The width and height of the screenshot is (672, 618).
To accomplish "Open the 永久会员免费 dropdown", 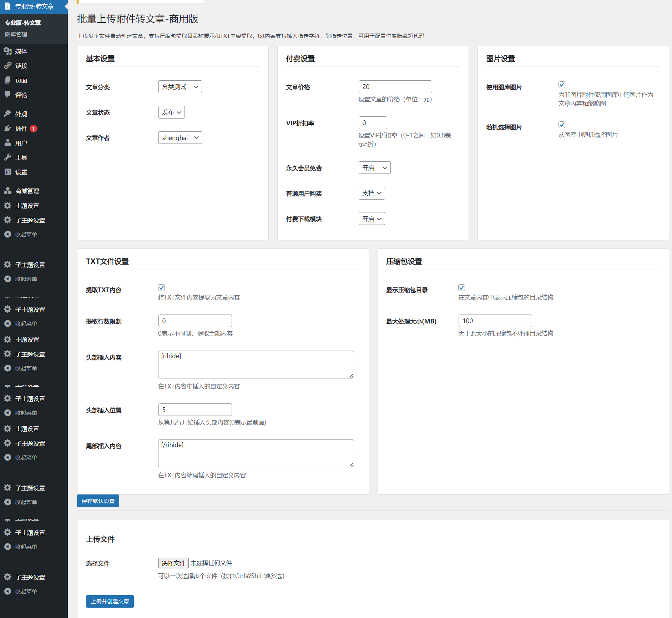I will tap(374, 168).
